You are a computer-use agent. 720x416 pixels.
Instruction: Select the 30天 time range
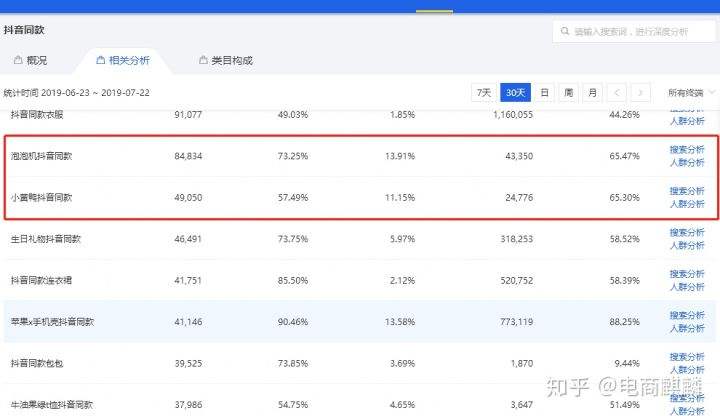pyautogui.click(x=515, y=93)
